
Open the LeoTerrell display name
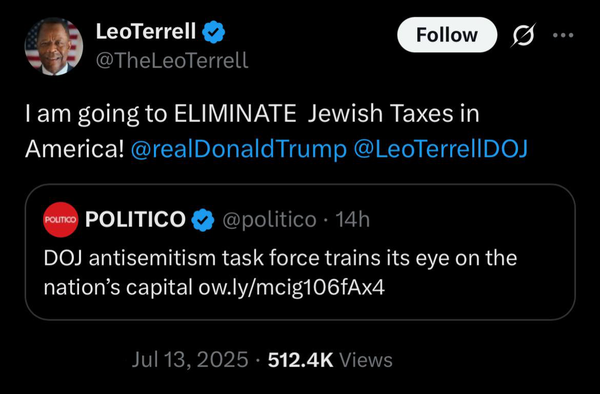(x=146, y=31)
